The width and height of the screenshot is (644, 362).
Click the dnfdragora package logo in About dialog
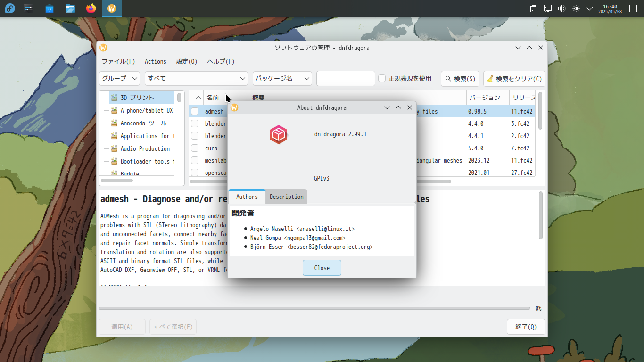pos(279,134)
